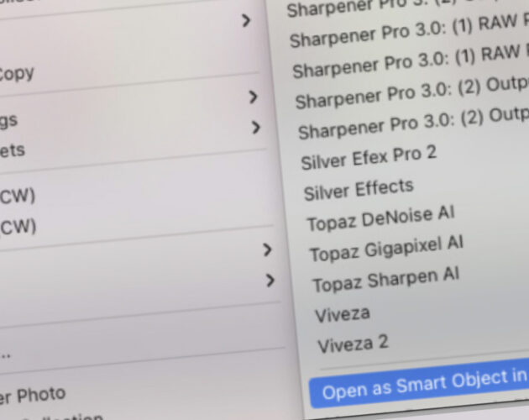Click the Viveza 2 menu entry

click(353, 344)
